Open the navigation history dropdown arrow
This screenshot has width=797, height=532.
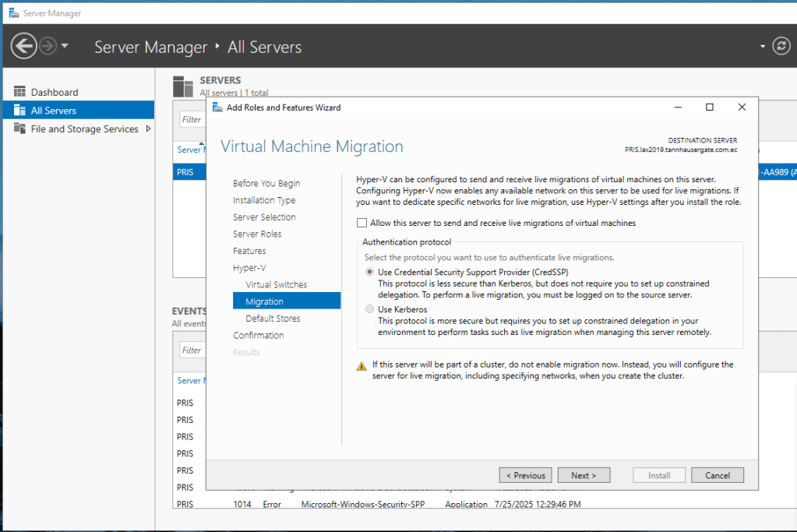[x=65, y=47]
